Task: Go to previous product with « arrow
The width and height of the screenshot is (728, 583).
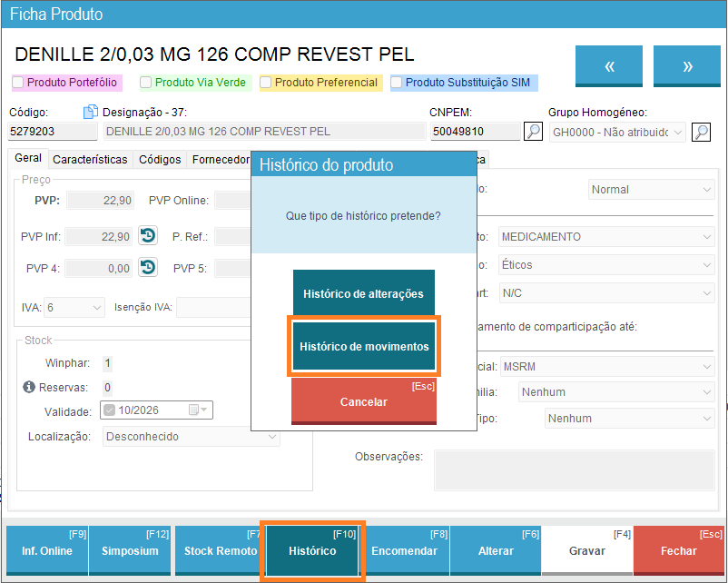Action: 609,66
